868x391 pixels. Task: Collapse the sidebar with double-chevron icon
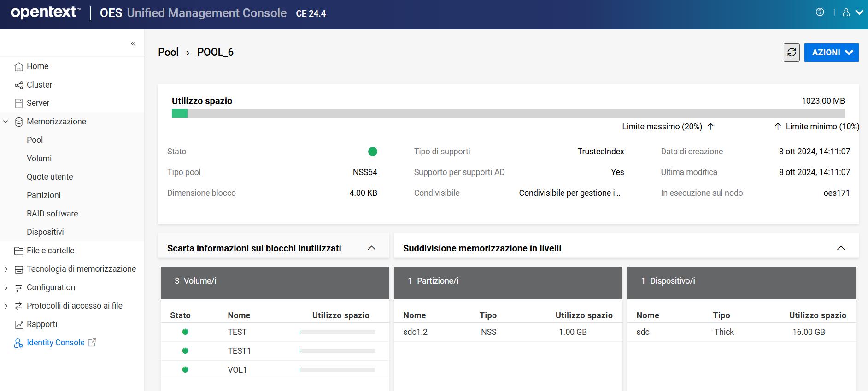pyautogui.click(x=133, y=43)
